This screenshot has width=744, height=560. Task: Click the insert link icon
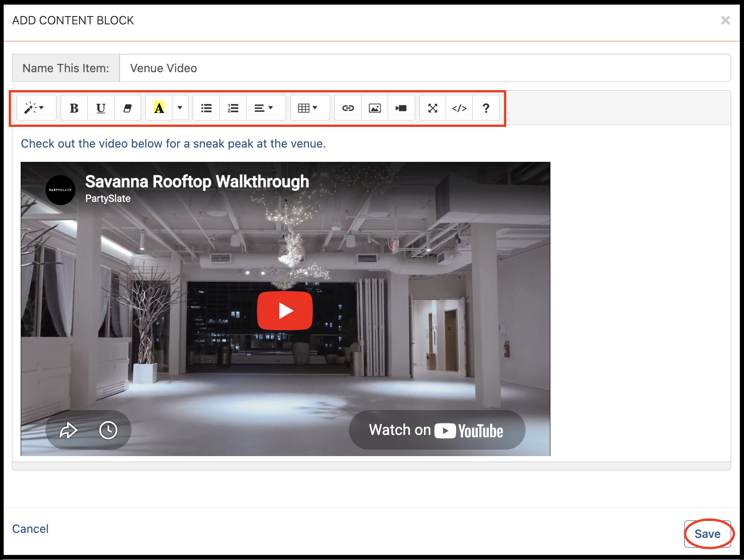[x=348, y=108]
